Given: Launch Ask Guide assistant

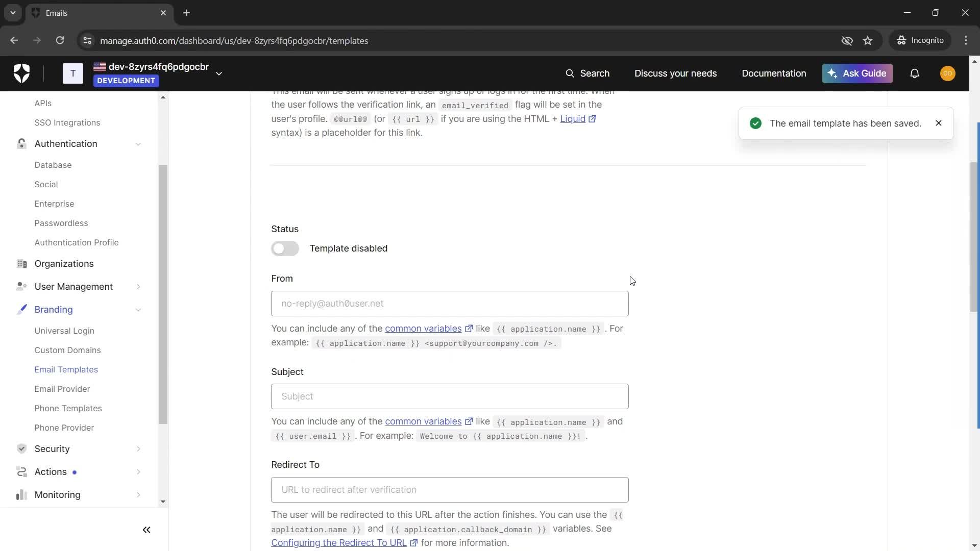Looking at the screenshot, I should (857, 73).
